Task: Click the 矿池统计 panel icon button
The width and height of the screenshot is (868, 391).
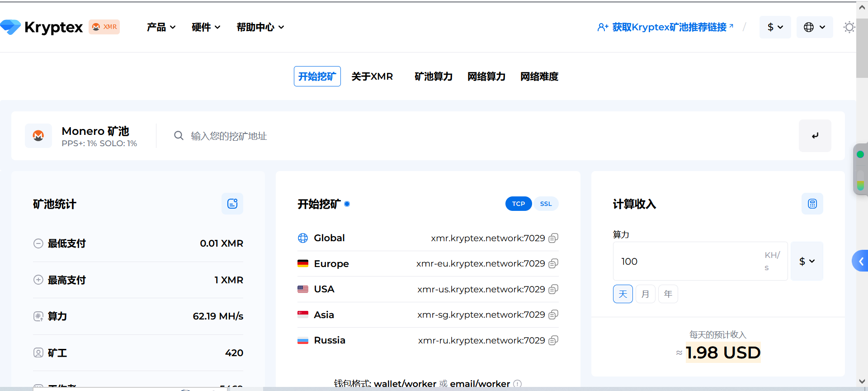Action: click(232, 204)
